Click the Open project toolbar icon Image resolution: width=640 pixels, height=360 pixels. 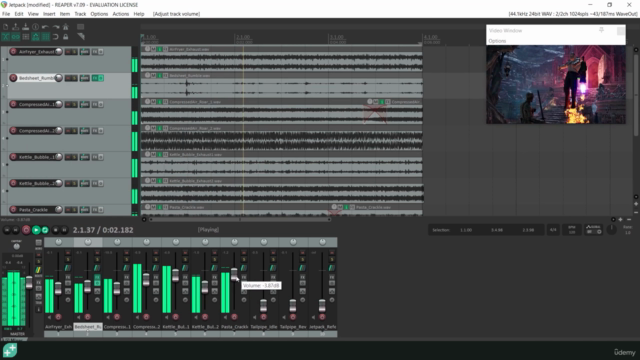16,27
